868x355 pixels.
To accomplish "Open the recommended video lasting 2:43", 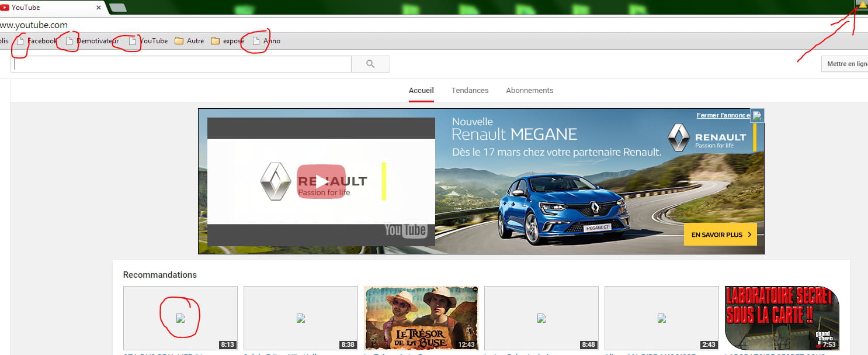I will pyautogui.click(x=662, y=318).
